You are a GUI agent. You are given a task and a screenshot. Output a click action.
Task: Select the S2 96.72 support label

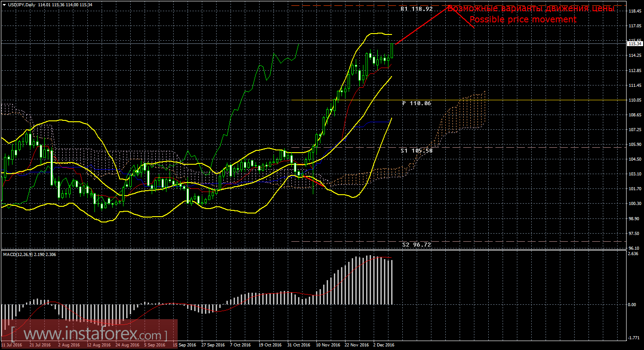pyautogui.click(x=416, y=245)
